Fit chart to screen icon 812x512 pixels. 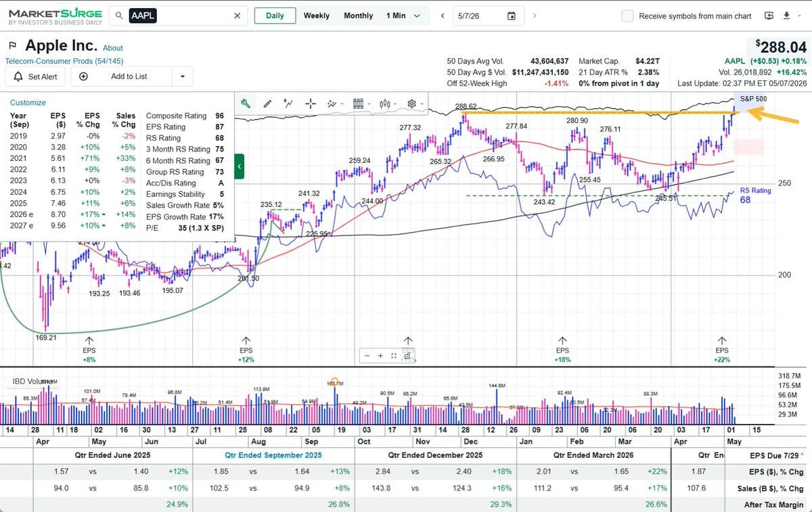pos(393,355)
